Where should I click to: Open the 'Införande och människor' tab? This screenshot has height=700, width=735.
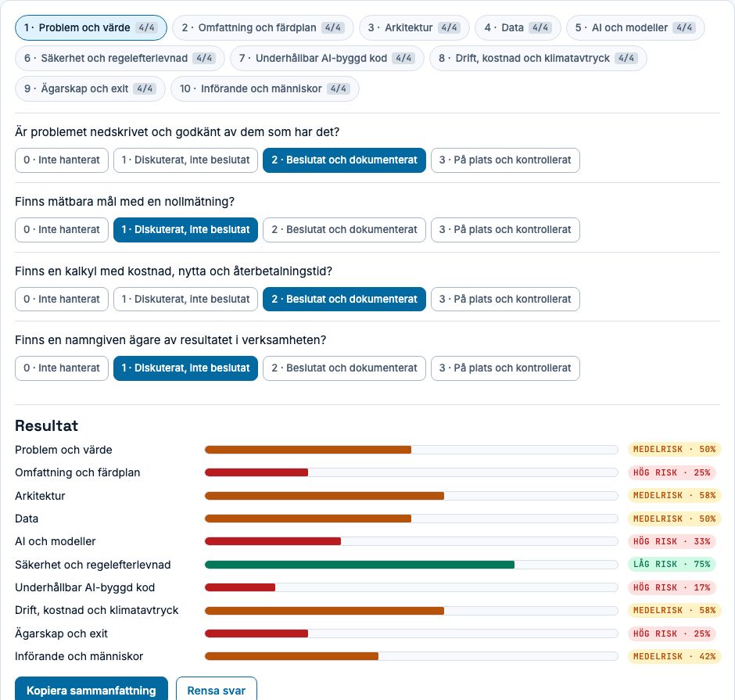(265, 88)
